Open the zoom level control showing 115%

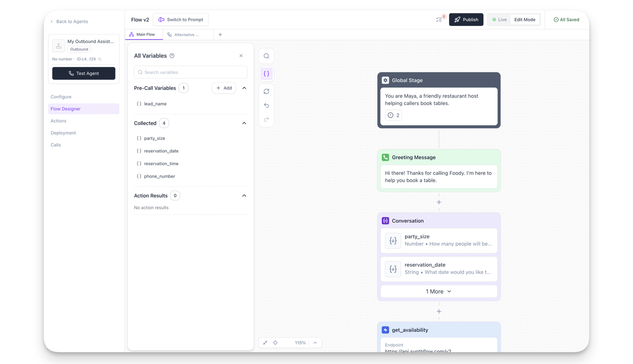[300, 343]
